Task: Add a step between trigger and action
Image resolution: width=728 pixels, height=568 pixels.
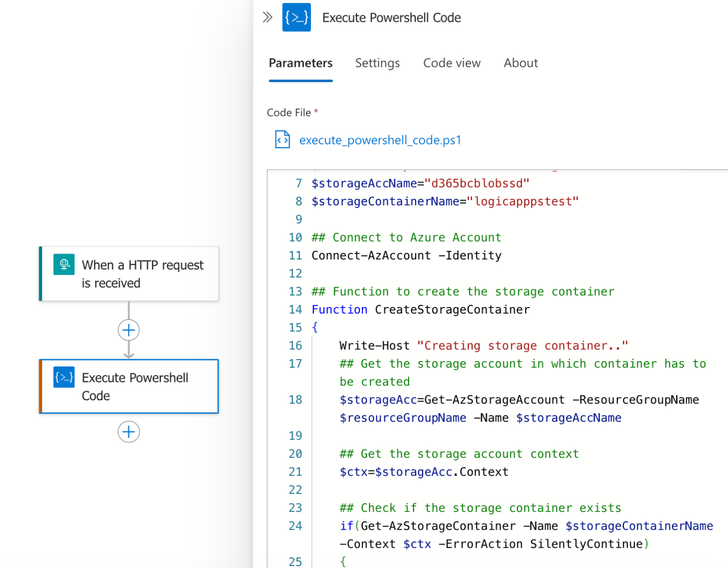Action: (x=129, y=330)
